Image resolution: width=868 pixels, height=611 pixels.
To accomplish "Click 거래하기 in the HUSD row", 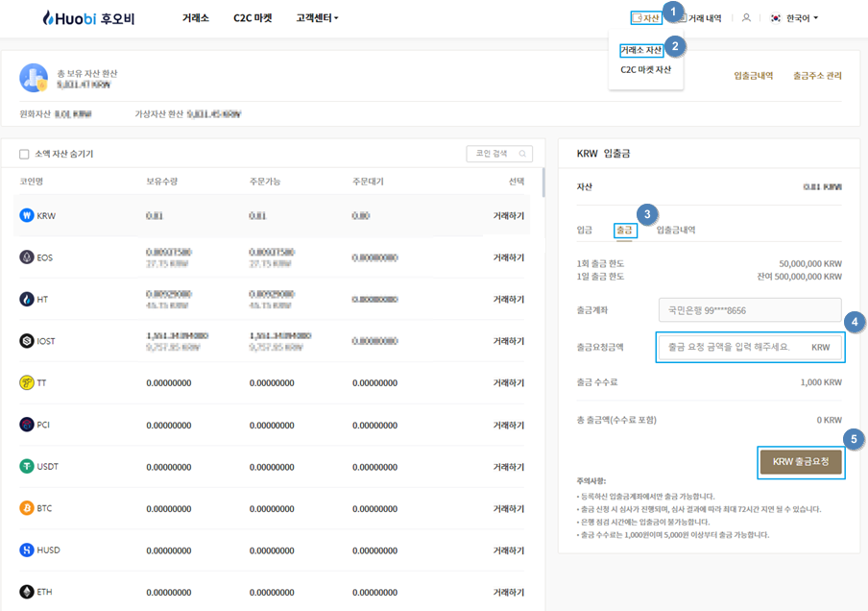I will (x=508, y=550).
